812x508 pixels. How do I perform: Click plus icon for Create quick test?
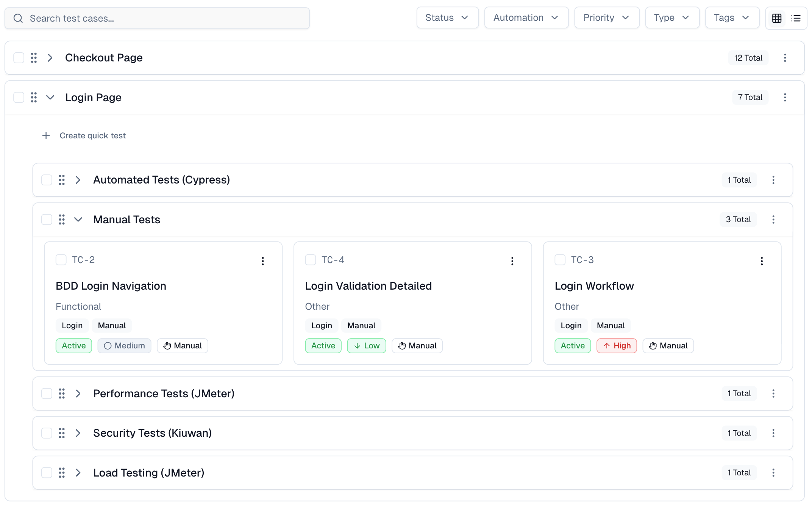click(46, 136)
